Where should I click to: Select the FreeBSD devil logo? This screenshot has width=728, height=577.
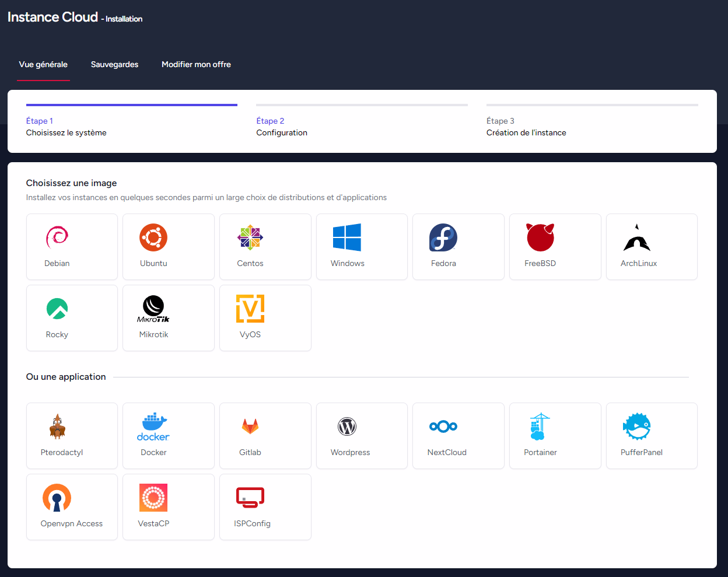pos(540,237)
